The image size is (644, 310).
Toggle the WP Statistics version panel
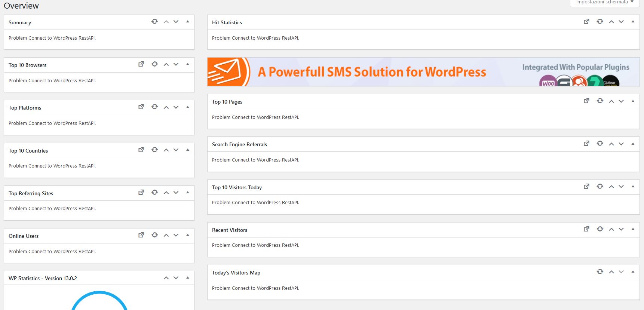pyautogui.click(x=188, y=278)
